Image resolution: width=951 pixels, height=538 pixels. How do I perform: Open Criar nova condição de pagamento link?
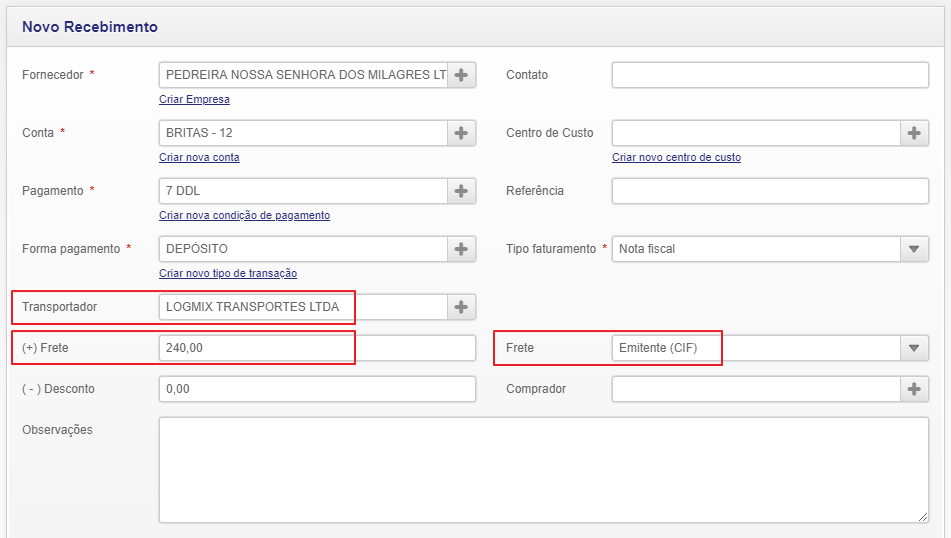point(244,216)
